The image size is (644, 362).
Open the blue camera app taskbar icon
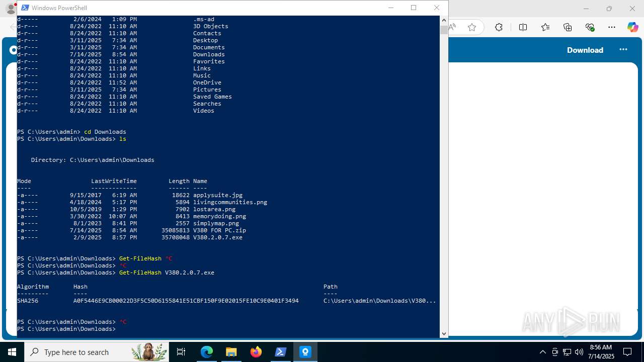305,352
